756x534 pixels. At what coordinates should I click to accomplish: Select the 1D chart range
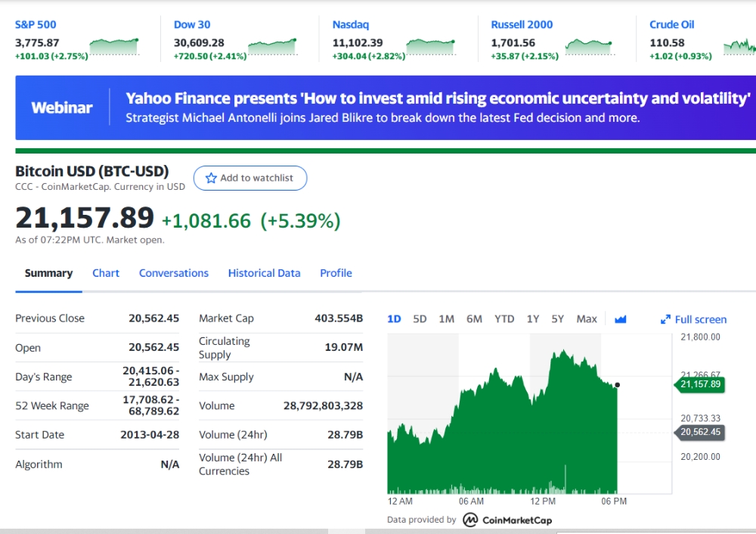coord(394,319)
